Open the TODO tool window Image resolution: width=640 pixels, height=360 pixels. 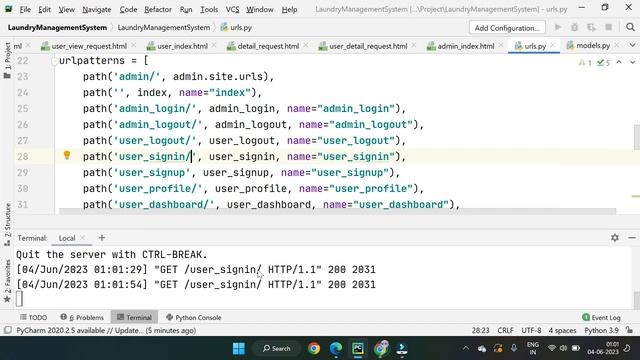click(33, 317)
